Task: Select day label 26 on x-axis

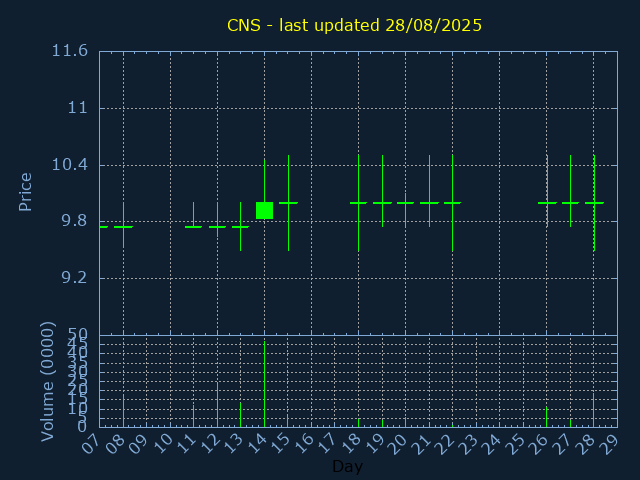Action: (538, 444)
